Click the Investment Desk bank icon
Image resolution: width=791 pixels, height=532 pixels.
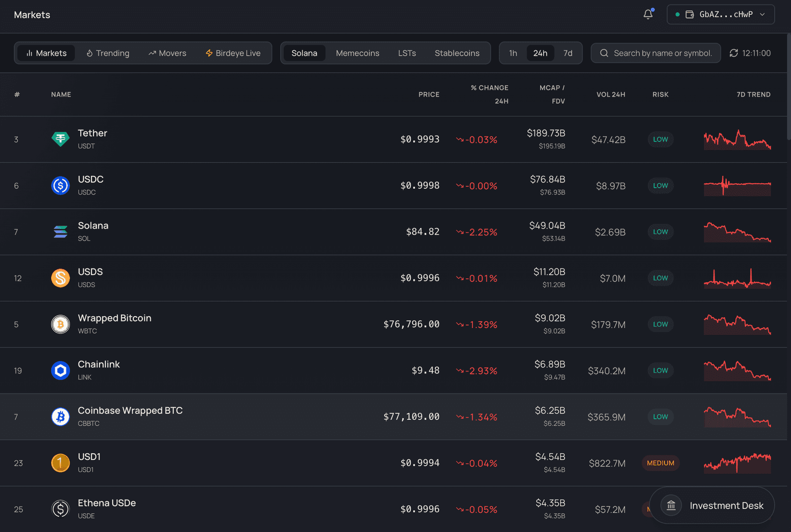671,505
